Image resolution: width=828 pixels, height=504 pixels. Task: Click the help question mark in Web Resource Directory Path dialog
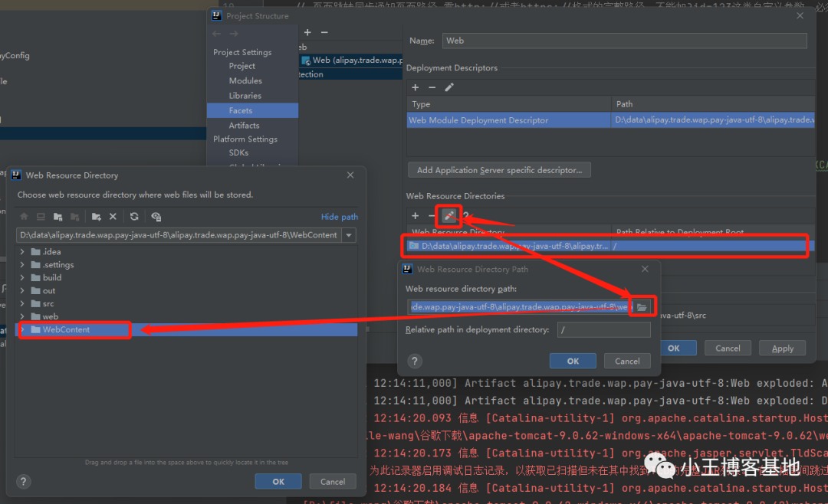coord(415,361)
